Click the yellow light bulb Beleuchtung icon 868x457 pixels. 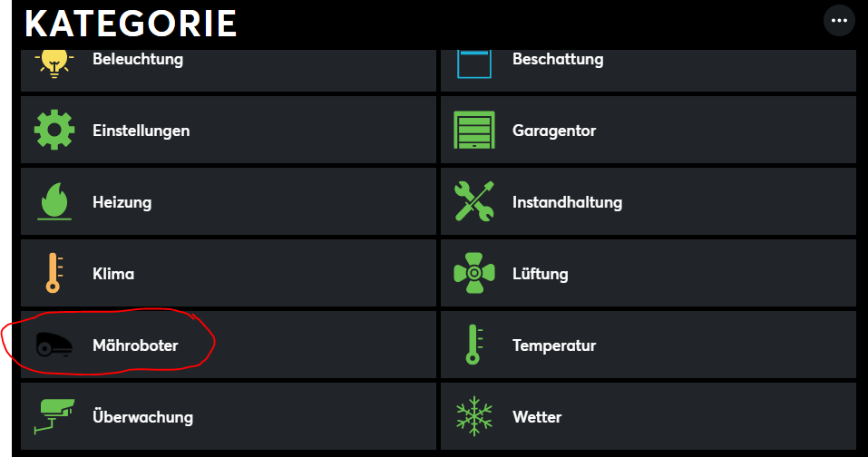[54, 62]
